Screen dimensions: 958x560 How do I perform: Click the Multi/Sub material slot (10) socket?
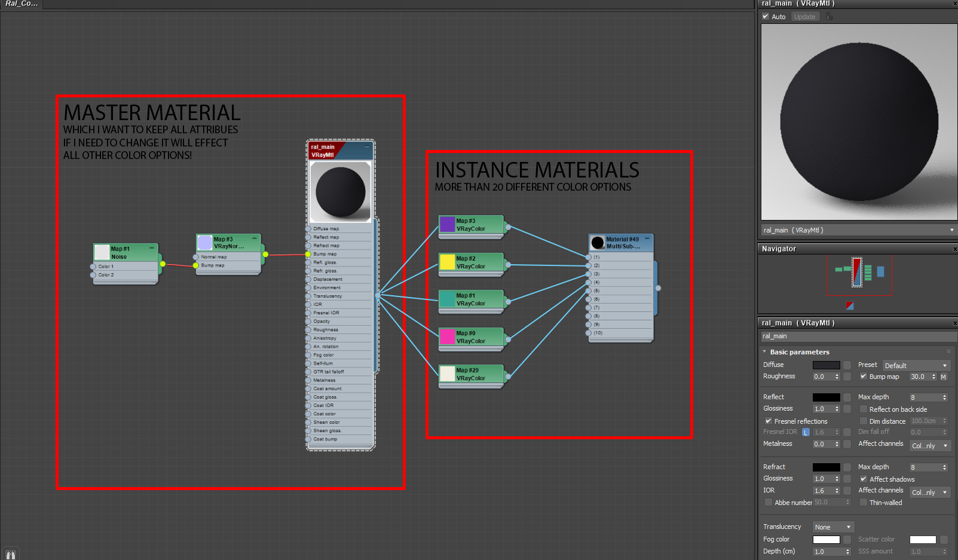pos(589,333)
